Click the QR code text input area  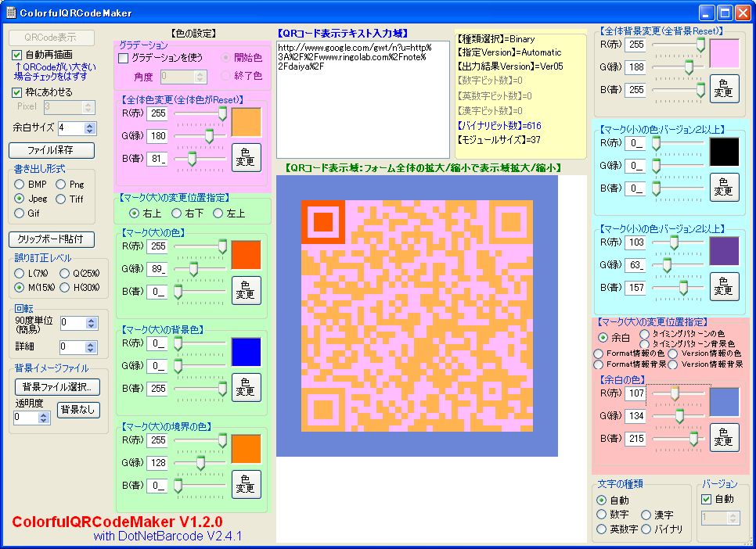pos(363,100)
